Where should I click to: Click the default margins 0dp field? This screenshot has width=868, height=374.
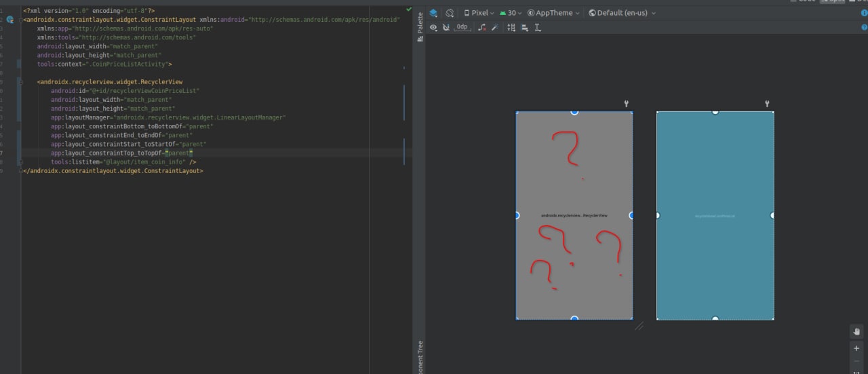click(462, 27)
